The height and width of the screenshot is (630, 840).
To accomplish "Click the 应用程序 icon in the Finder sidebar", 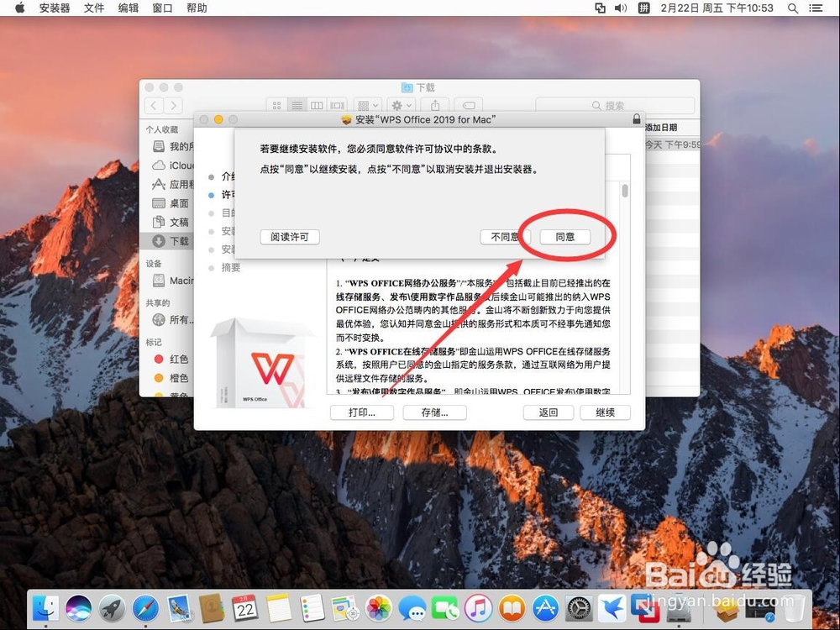I will tap(159, 184).
